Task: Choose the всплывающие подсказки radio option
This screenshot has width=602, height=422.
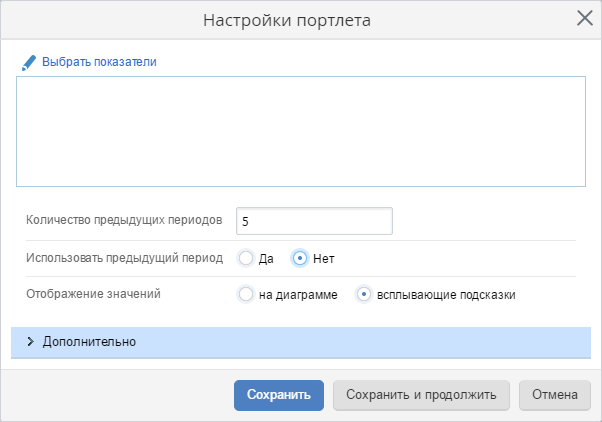Action: pyautogui.click(x=364, y=295)
